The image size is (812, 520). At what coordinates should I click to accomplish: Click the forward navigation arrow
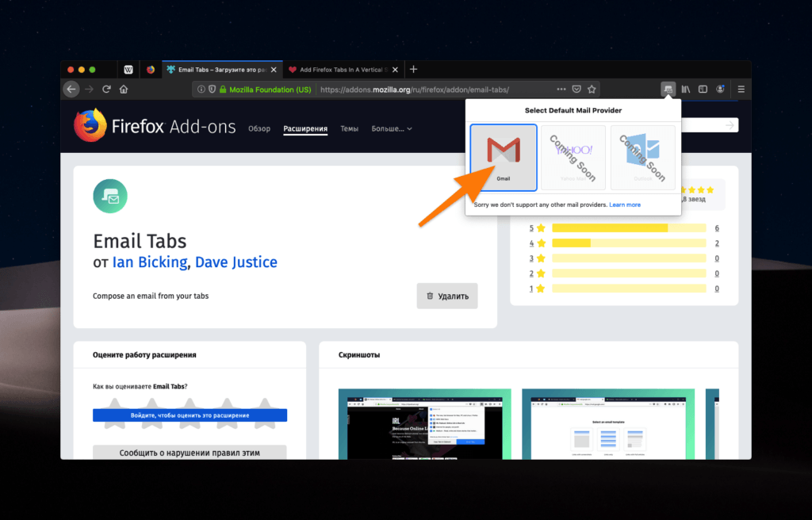coord(89,89)
